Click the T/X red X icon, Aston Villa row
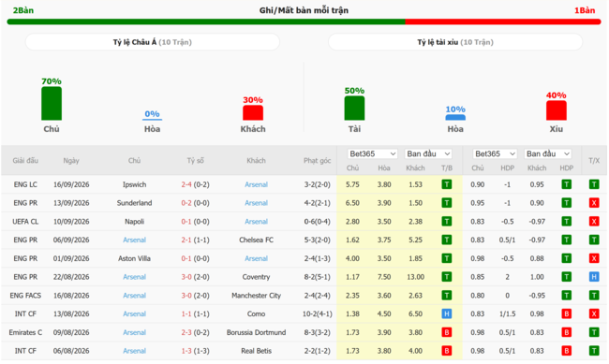This screenshot has width=609, height=364. coord(594,258)
